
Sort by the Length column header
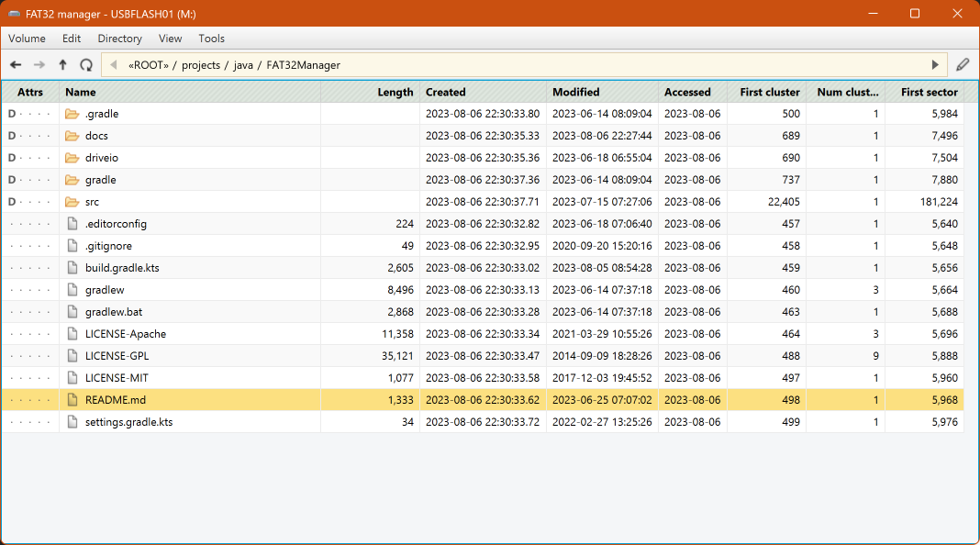[x=370, y=92]
